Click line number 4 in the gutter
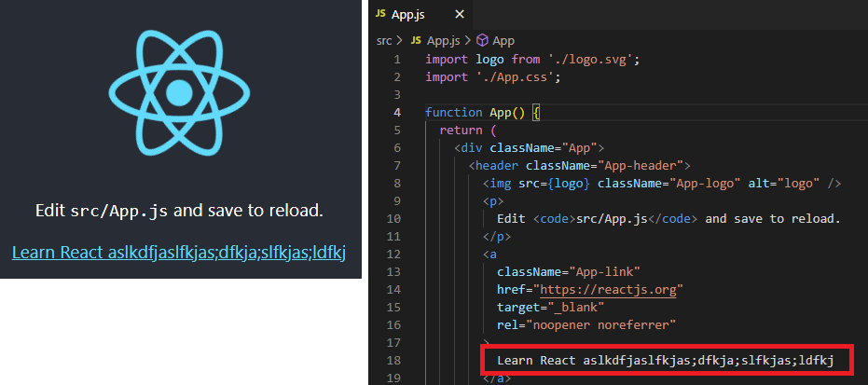Image resolution: width=868 pixels, height=385 pixels. coord(396,112)
